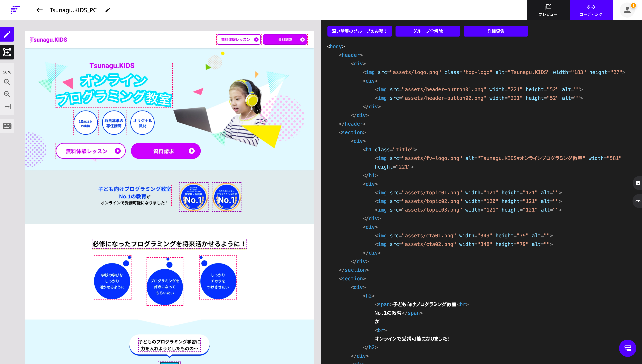The image size is (642, 364).
Task: Open keyboard shortcuts via the keyboard icon
Action: tap(7, 126)
